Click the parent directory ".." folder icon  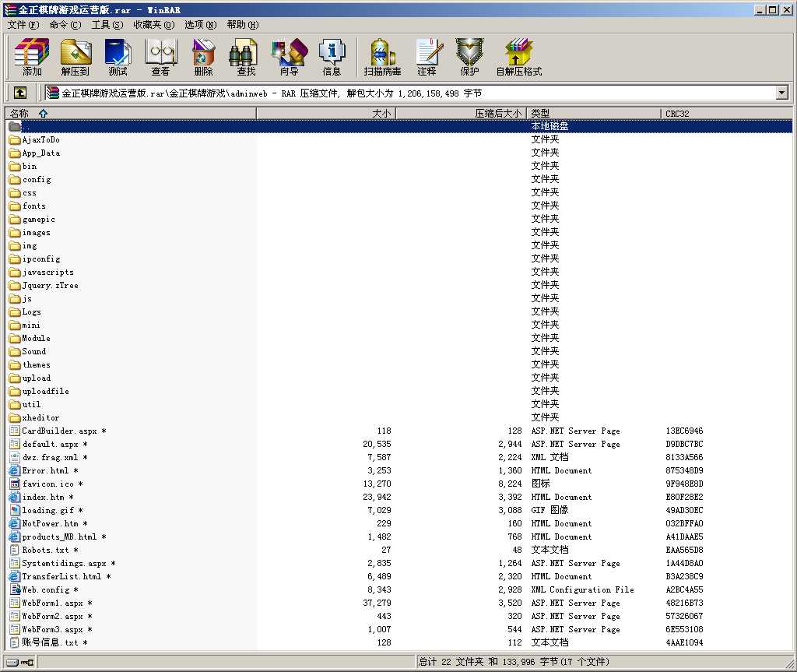coord(15,126)
